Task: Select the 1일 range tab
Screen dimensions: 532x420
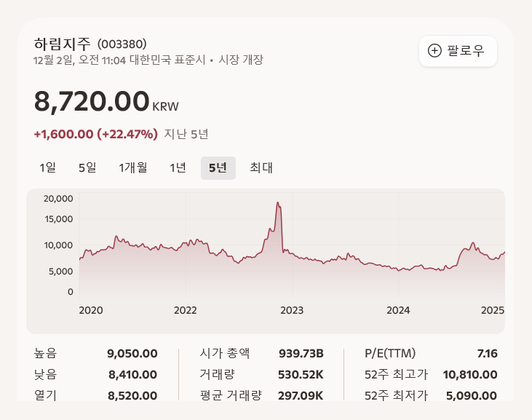Action: click(47, 167)
